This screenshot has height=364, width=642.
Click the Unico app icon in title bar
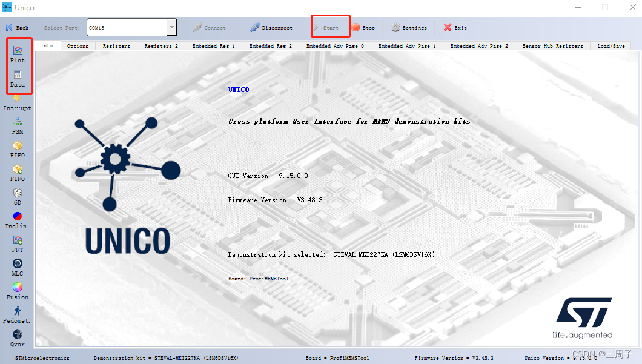pyautogui.click(x=7, y=7)
